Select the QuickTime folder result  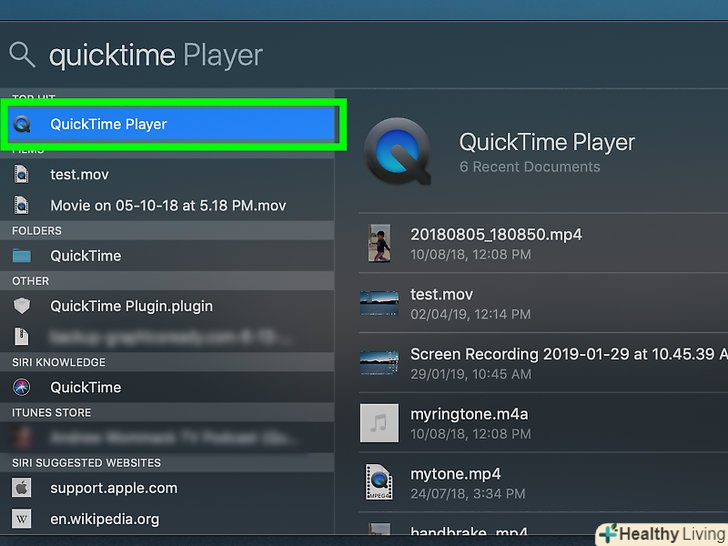(167, 256)
